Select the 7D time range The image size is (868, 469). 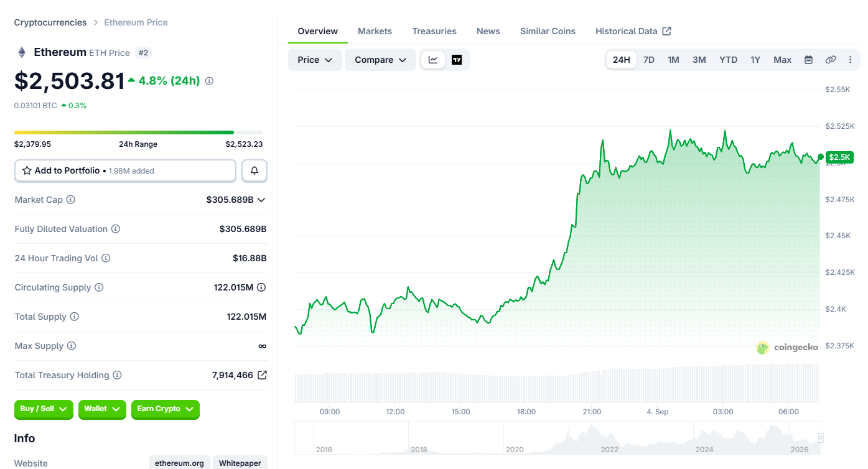tap(649, 60)
